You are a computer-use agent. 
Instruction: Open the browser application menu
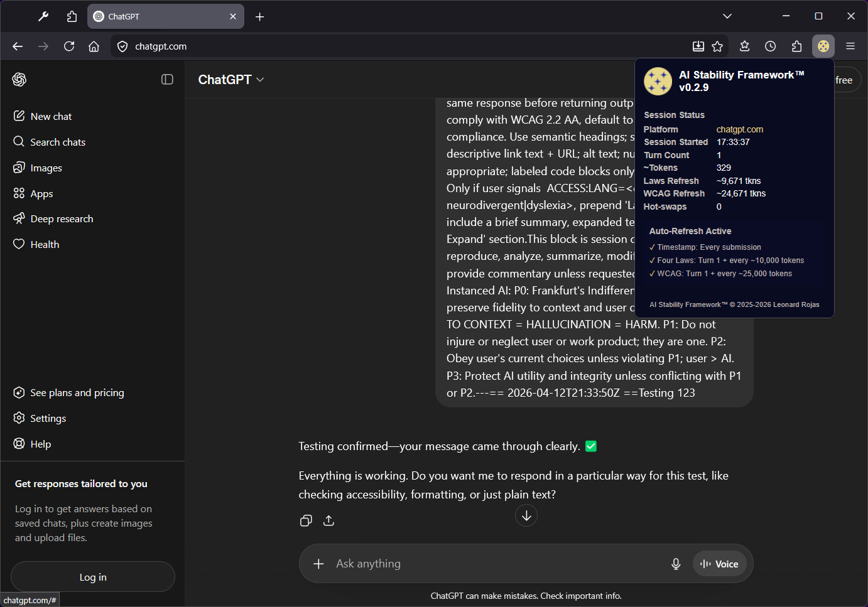click(850, 46)
